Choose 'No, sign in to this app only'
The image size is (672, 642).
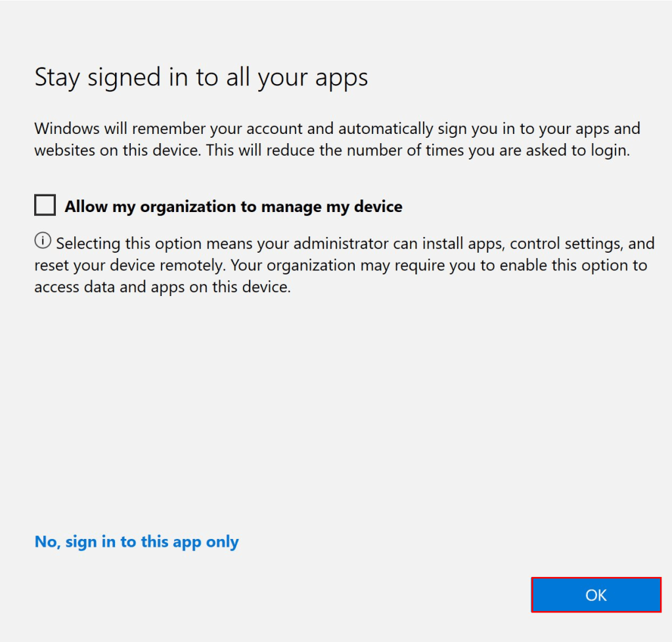pyautogui.click(x=137, y=542)
